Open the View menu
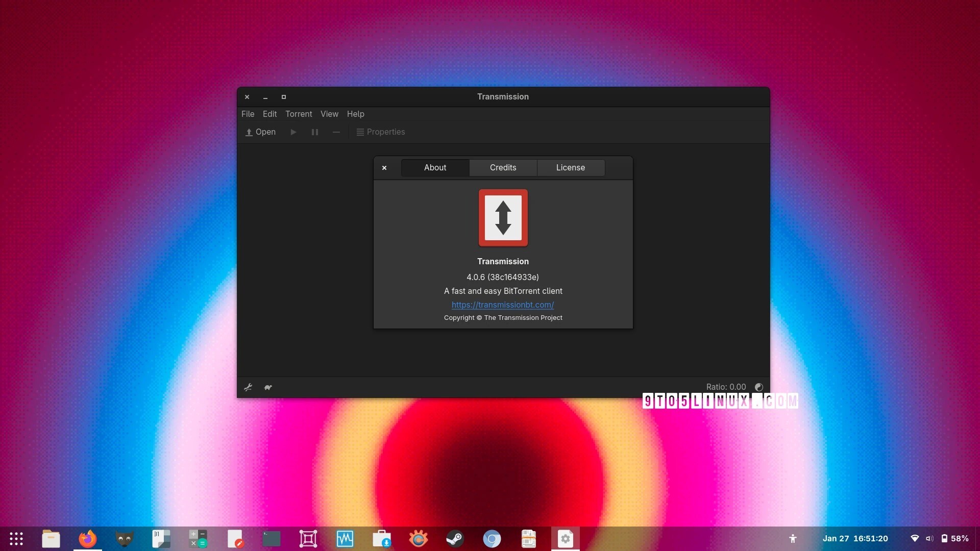 [329, 114]
